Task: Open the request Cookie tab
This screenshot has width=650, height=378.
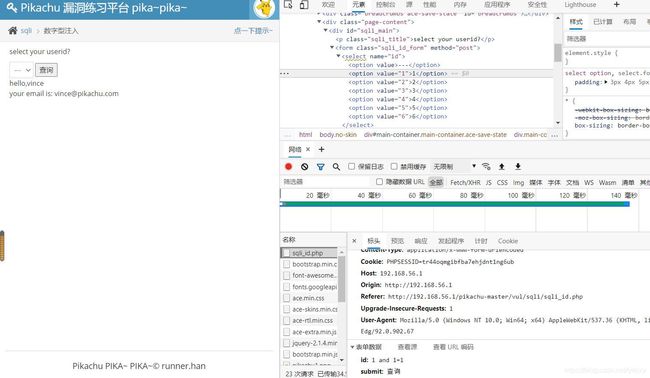Action: click(508, 241)
